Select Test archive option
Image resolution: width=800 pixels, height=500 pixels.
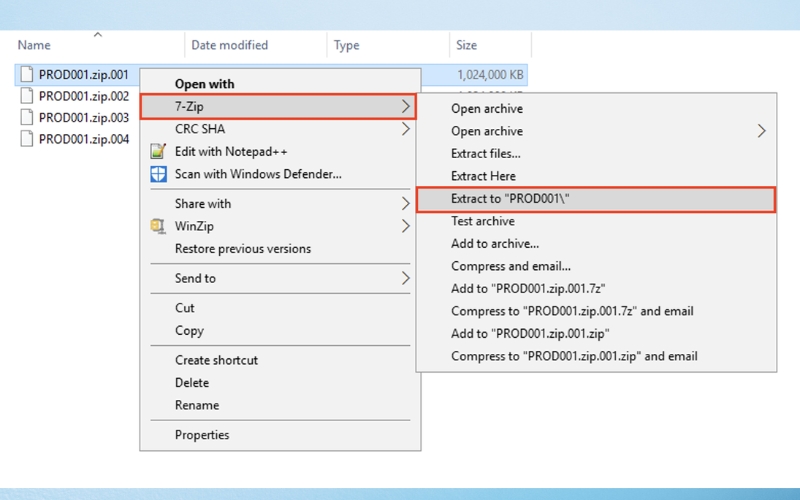coord(483,221)
